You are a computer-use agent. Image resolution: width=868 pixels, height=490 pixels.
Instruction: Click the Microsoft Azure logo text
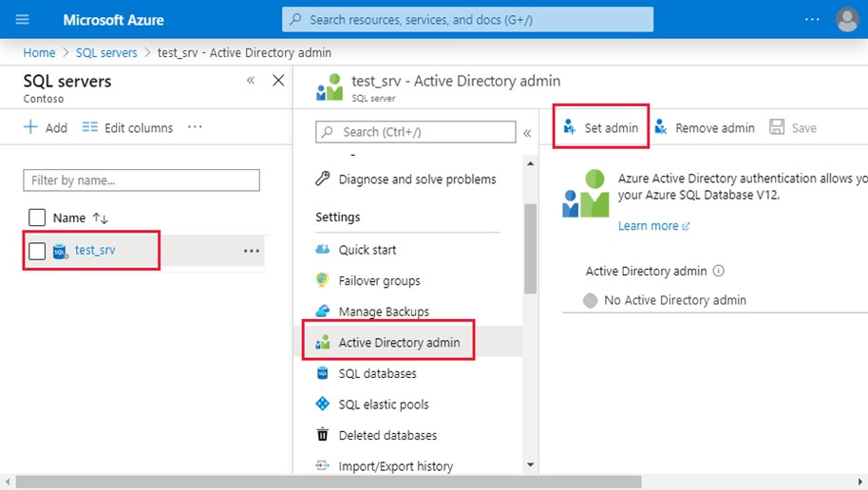click(x=113, y=20)
